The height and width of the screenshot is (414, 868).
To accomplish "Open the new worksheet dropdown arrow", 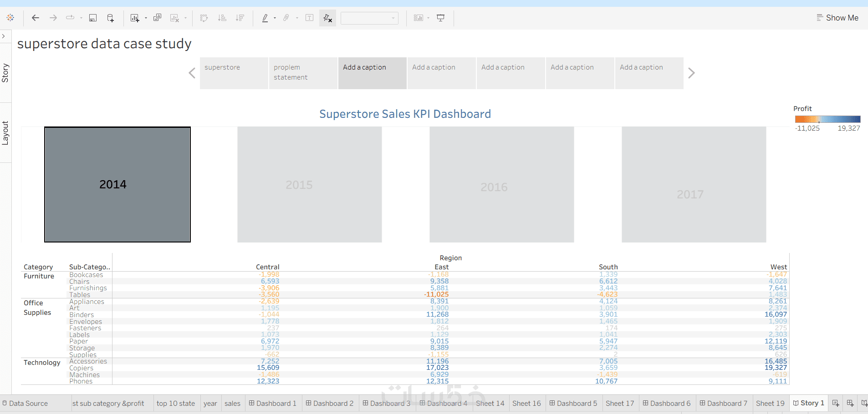I will click(x=146, y=18).
